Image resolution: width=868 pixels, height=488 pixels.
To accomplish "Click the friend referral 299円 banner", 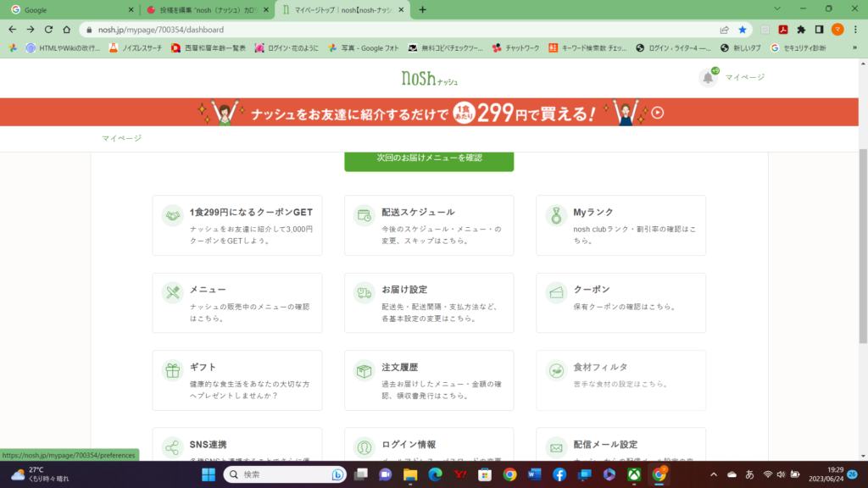I will (x=429, y=113).
